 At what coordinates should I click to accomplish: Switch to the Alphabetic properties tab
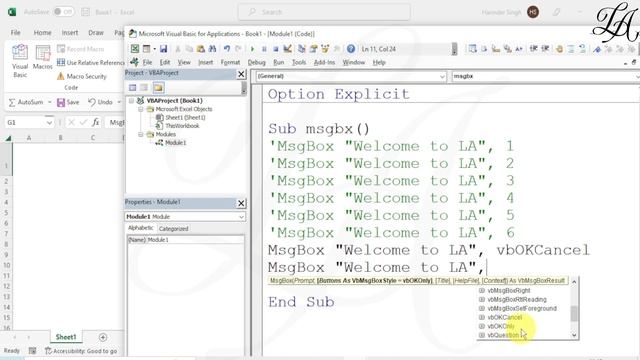point(140,228)
